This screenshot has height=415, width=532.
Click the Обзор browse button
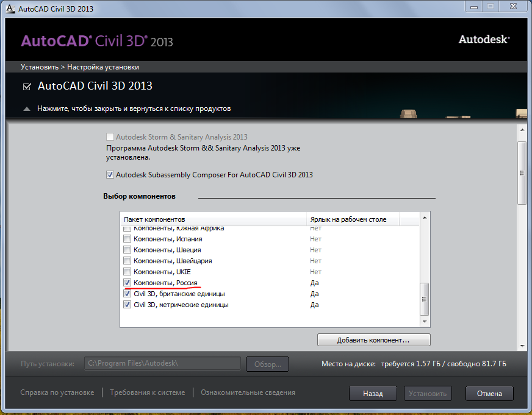click(x=267, y=364)
